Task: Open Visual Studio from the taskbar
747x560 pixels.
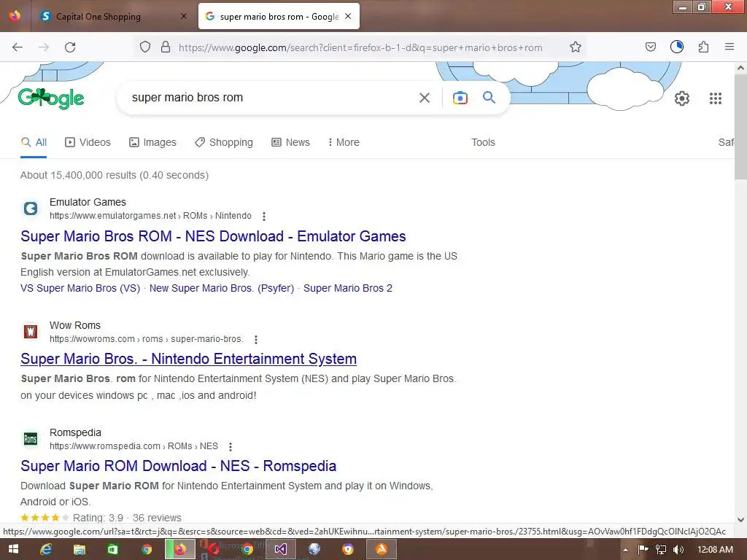Action: (x=281, y=549)
